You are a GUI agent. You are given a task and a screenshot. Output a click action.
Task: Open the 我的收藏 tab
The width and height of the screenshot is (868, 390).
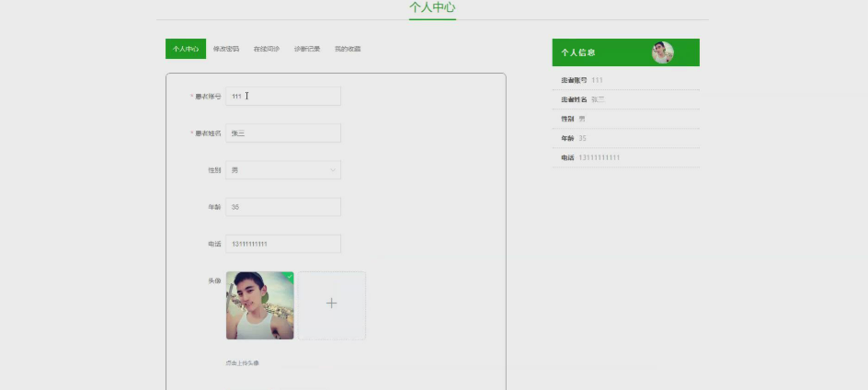[347, 49]
